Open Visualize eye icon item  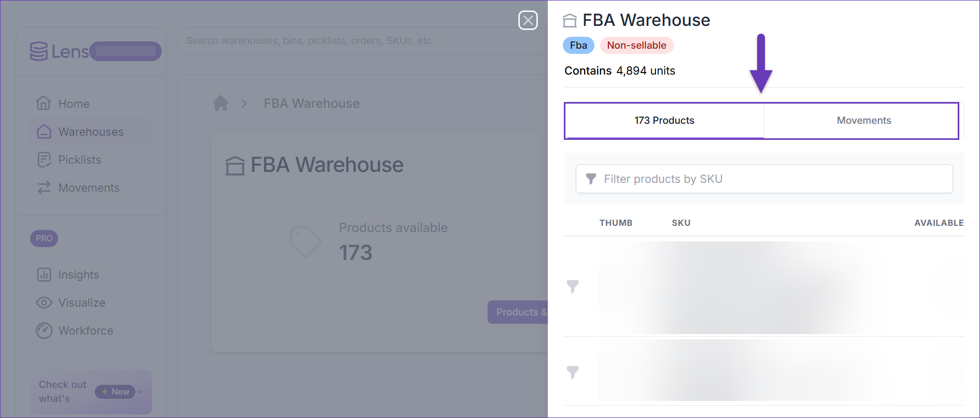coord(44,302)
